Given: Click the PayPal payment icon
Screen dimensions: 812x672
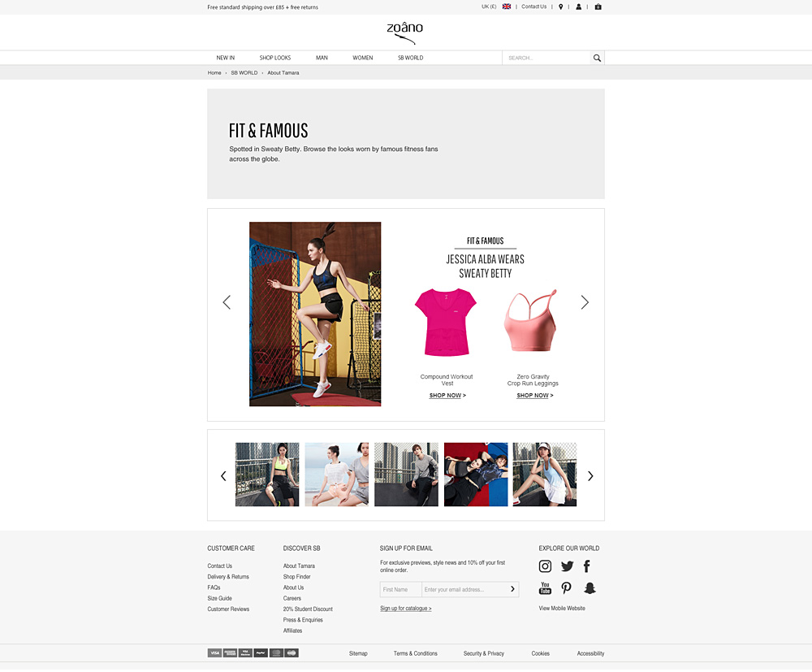Looking at the screenshot, I should [261, 652].
